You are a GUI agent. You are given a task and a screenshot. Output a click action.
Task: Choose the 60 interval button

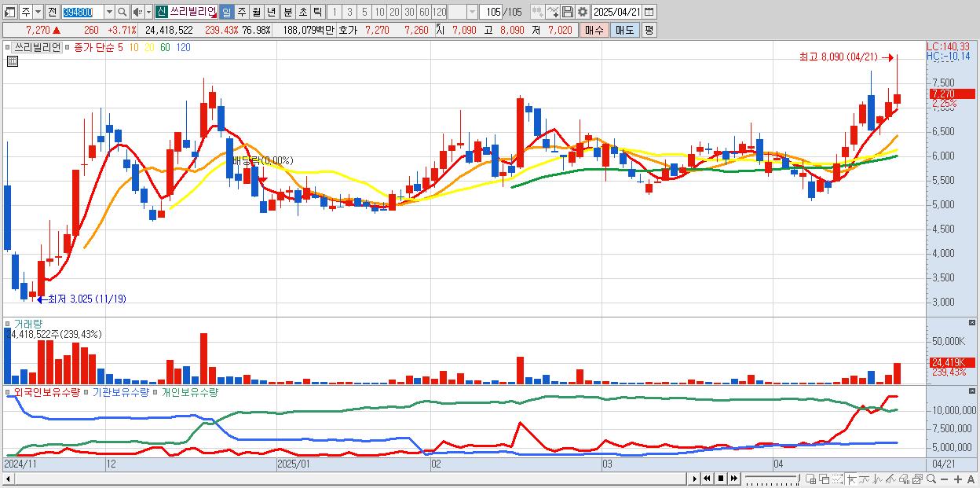point(424,12)
